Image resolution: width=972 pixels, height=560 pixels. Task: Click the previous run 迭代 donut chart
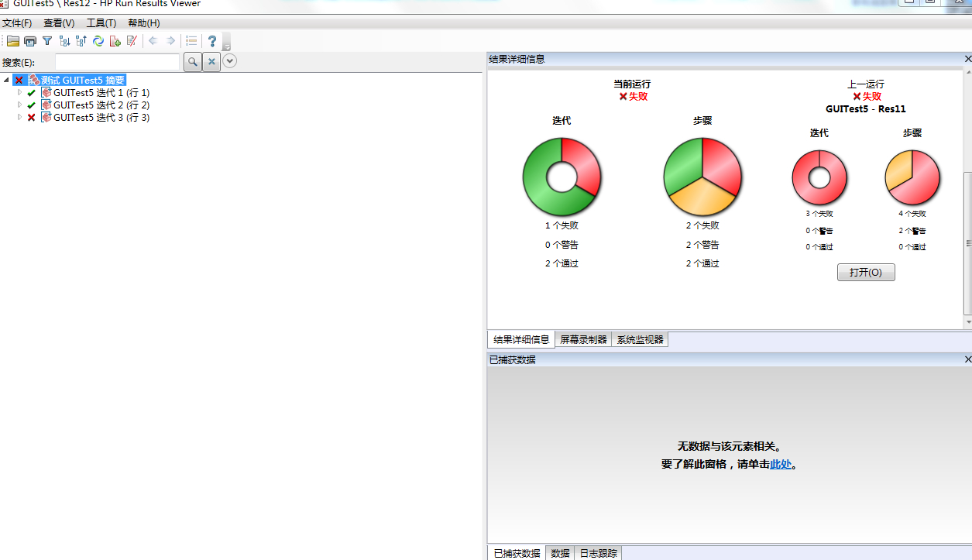click(819, 178)
